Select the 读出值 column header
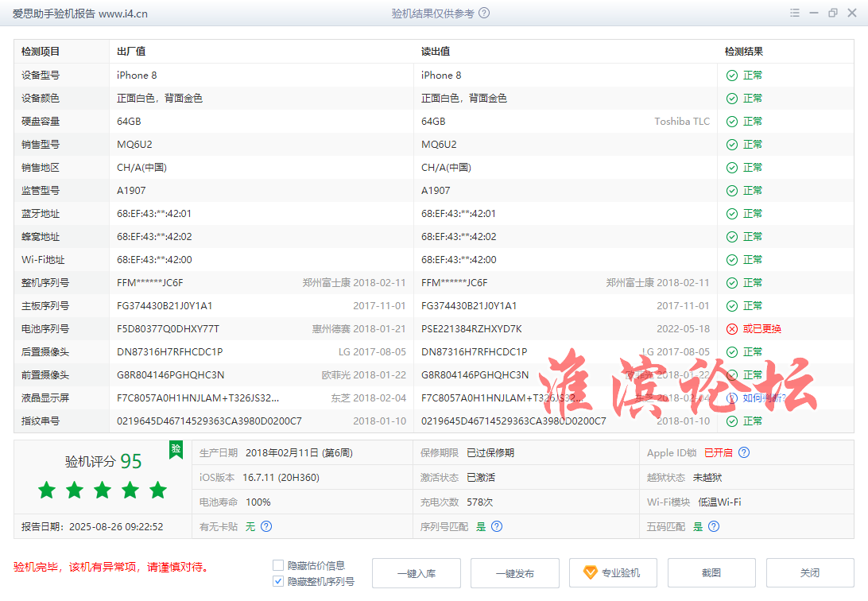The width and height of the screenshot is (868, 601). tap(436, 52)
